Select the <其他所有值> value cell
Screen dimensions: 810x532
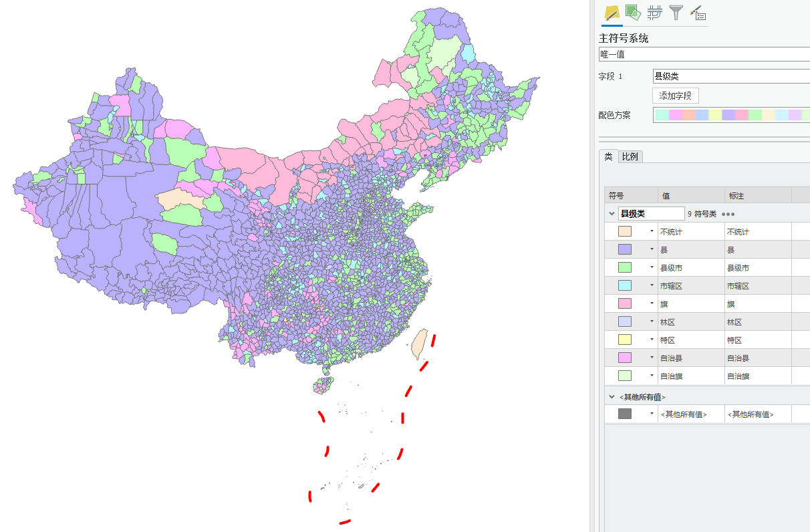[x=691, y=414]
